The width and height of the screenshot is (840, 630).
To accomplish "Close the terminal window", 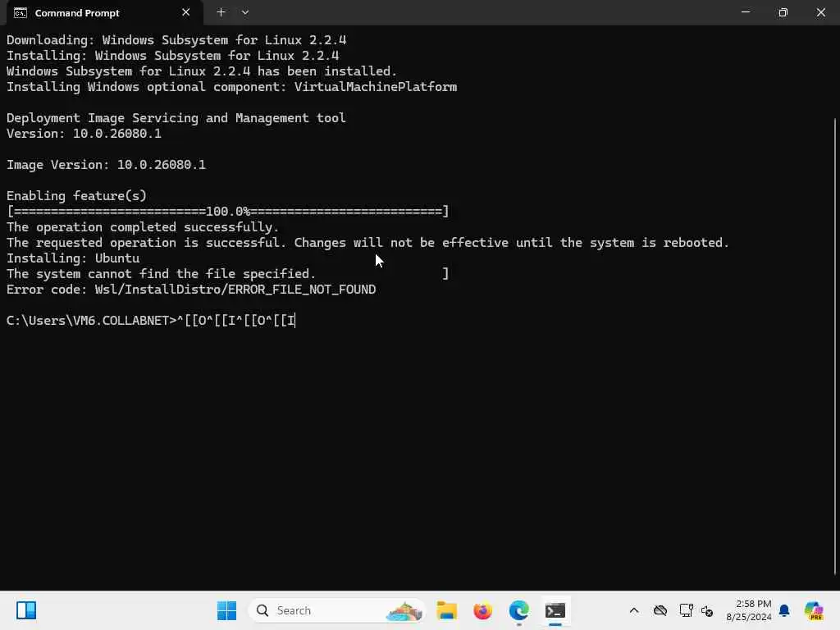I will point(820,12).
